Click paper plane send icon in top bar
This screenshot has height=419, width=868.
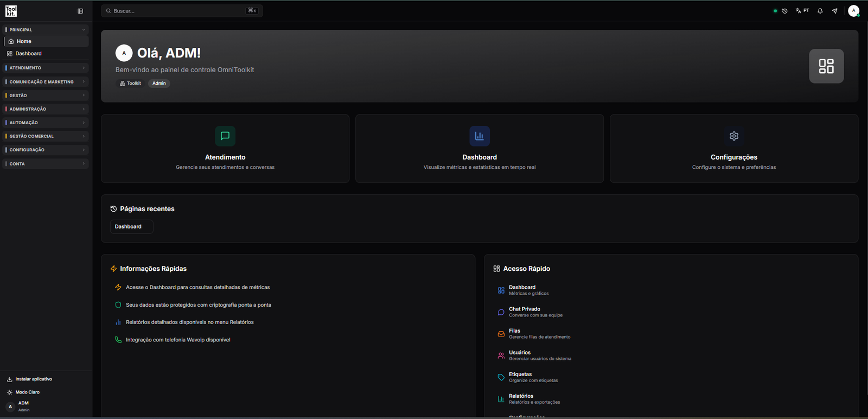pyautogui.click(x=835, y=11)
